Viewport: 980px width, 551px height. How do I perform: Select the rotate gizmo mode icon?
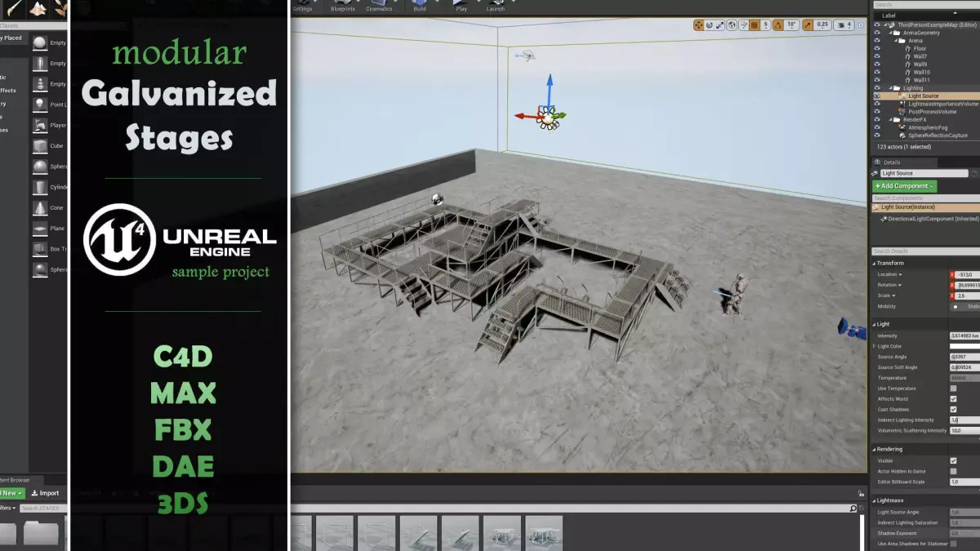710,25
